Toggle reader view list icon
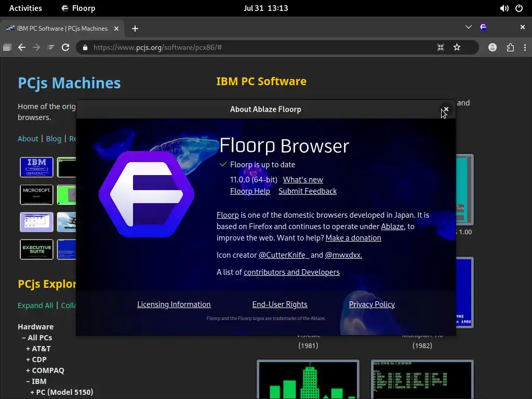532x399 pixels. coord(50,47)
